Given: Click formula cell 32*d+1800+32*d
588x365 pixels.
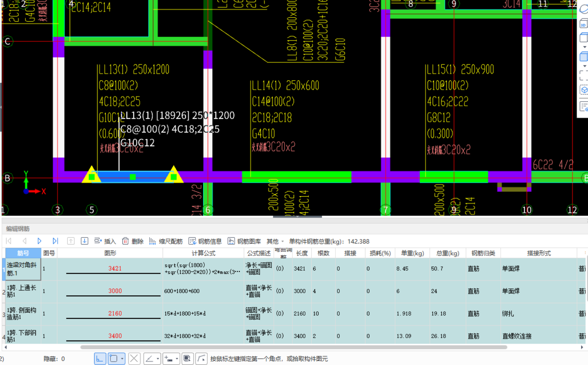Looking at the screenshot, I should tap(203, 336).
